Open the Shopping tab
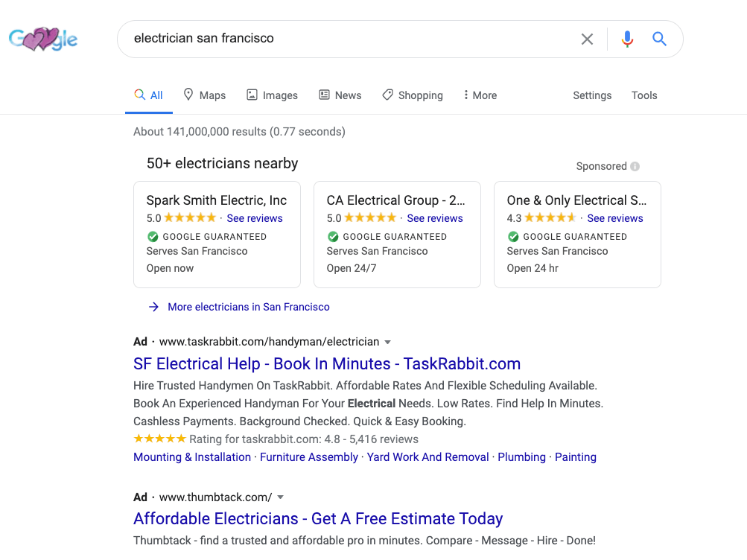Image resolution: width=747 pixels, height=560 pixels. 413,95
